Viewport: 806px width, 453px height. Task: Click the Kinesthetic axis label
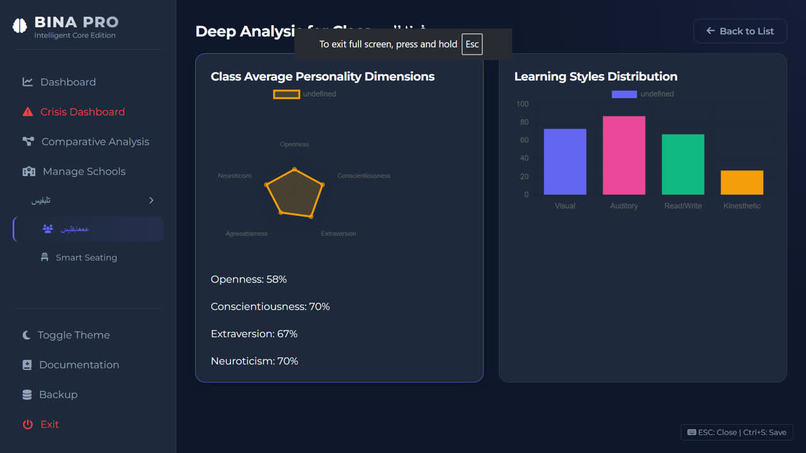coord(742,206)
